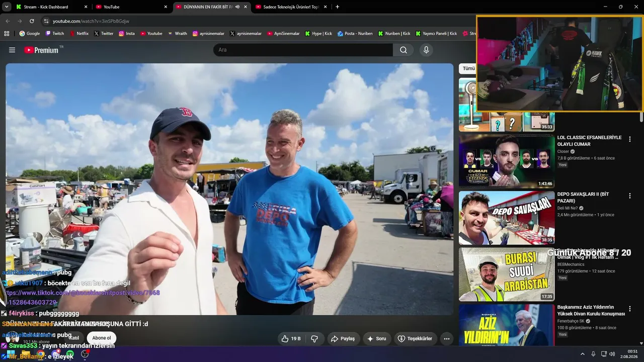Open LOL Classic Efsaneleriyle video thumbnail

tap(506, 161)
